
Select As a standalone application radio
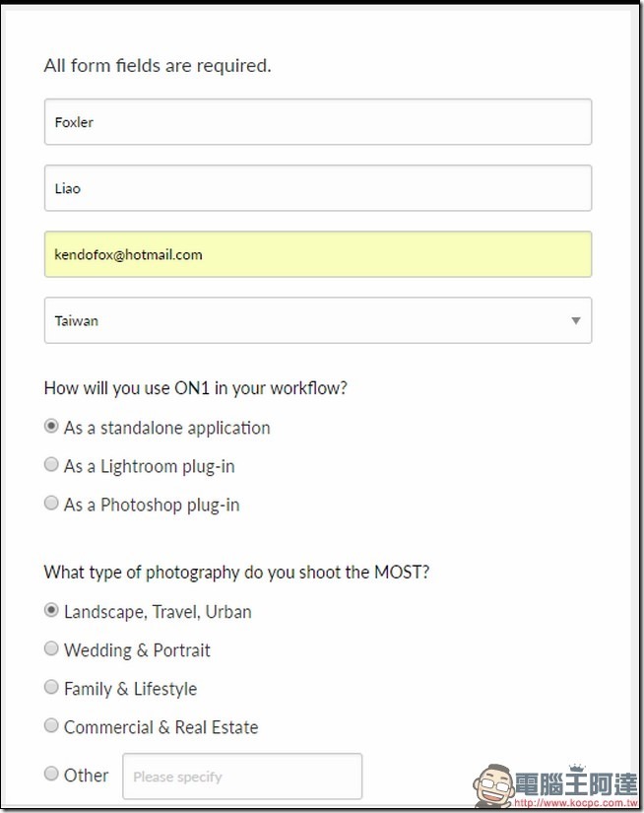(x=51, y=426)
